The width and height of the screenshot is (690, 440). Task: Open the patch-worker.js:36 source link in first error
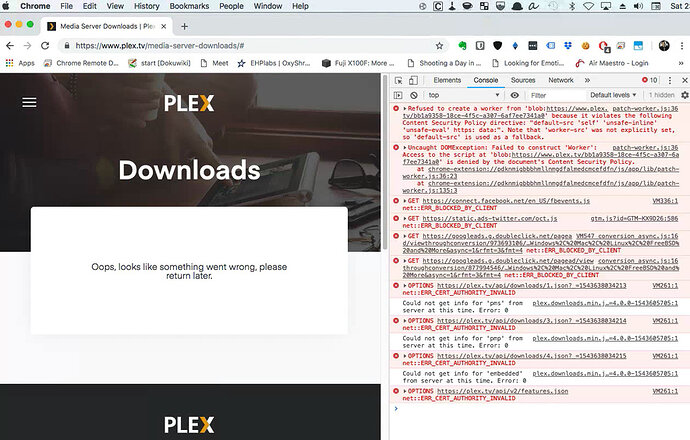point(645,108)
